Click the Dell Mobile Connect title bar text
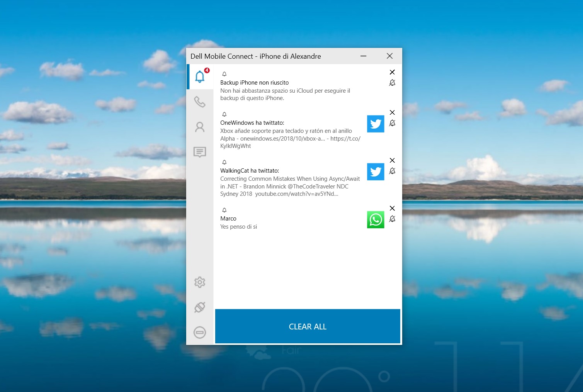 click(255, 56)
